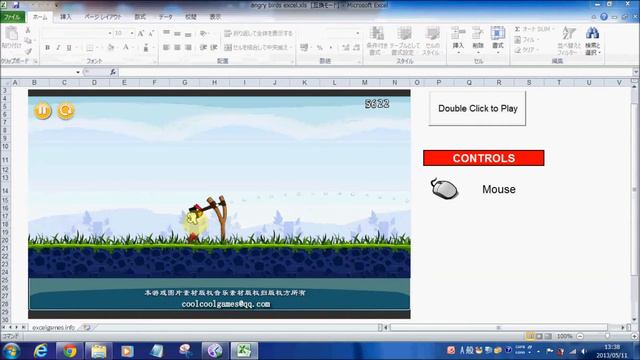Toggle Underline formatting
This screenshot has height=360, width=640.
(69, 48)
